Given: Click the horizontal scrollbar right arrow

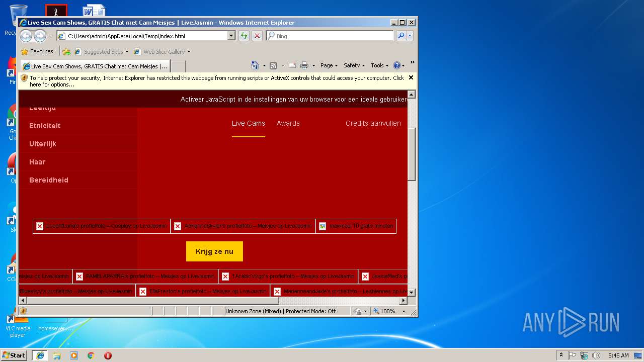Looking at the screenshot, I should [404, 300].
